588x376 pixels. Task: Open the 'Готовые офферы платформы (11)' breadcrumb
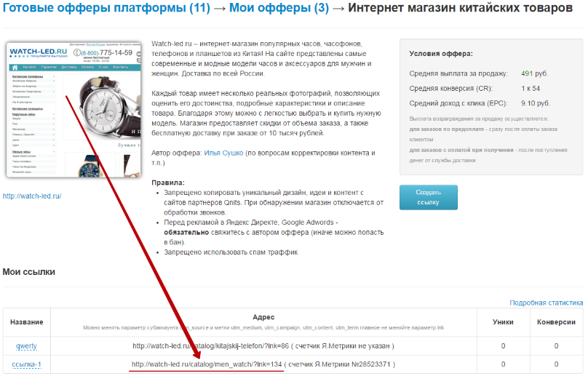(106, 7)
